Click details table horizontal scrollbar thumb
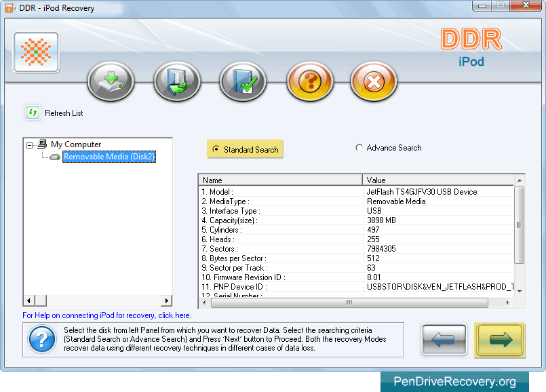This screenshot has height=392, width=546. [349, 303]
